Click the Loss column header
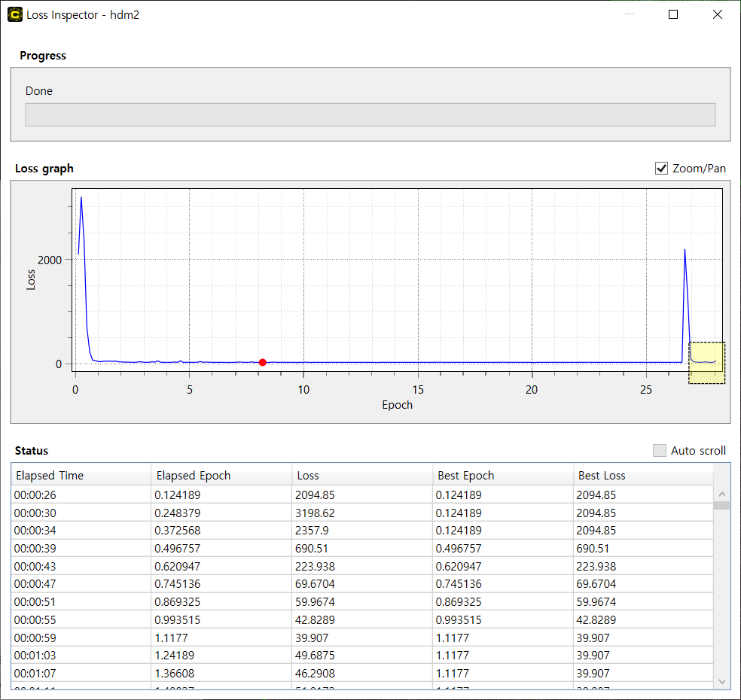Image resolution: width=741 pixels, height=700 pixels. click(x=361, y=476)
